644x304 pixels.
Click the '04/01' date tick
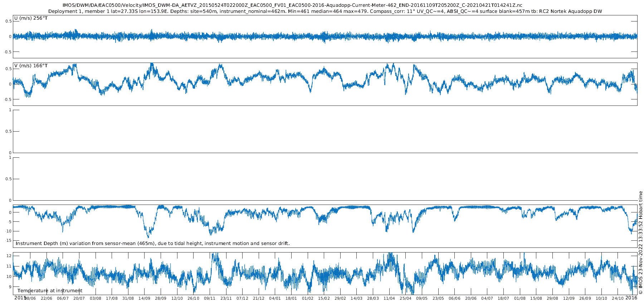[x=275, y=299]
